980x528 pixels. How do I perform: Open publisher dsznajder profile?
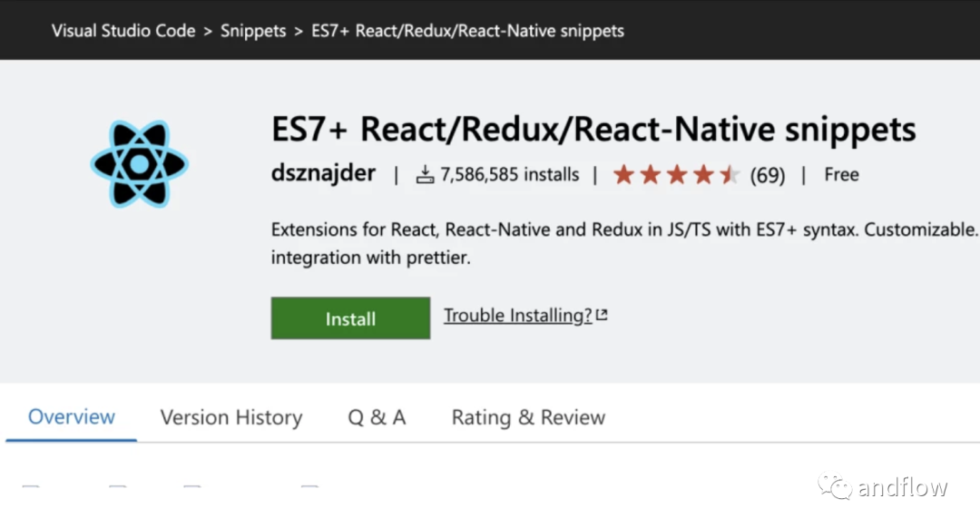[323, 173]
